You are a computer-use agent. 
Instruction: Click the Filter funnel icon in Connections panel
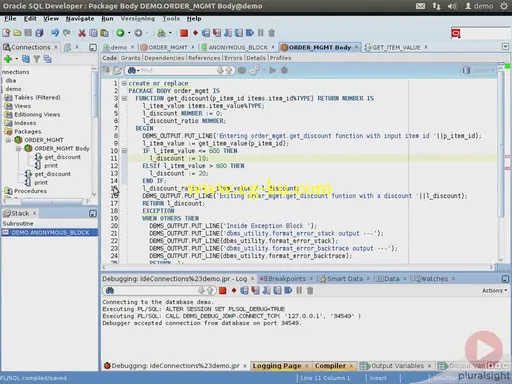tap(37, 59)
